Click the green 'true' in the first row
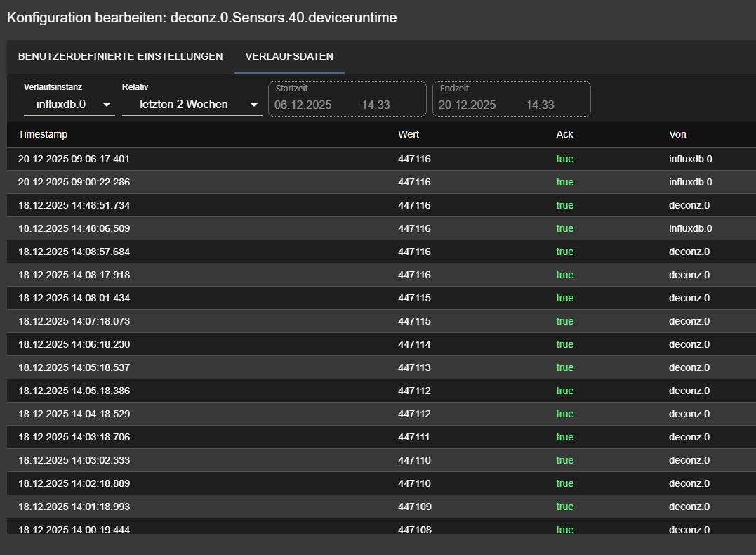The width and height of the screenshot is (756, 555). click(x=565, y=158)
